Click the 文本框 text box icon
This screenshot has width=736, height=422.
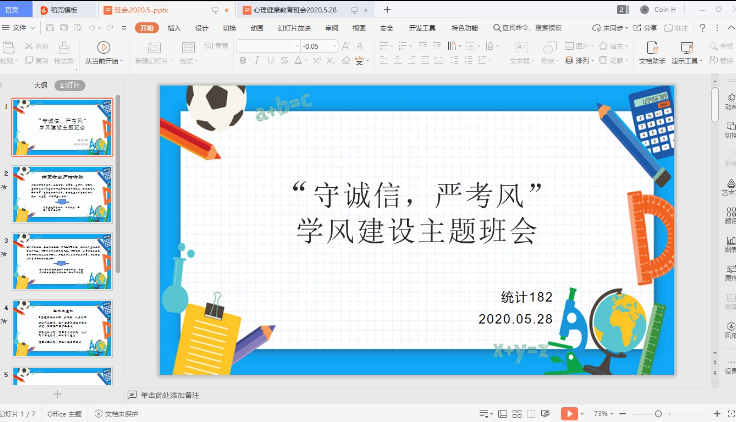[x=521, y=47]
